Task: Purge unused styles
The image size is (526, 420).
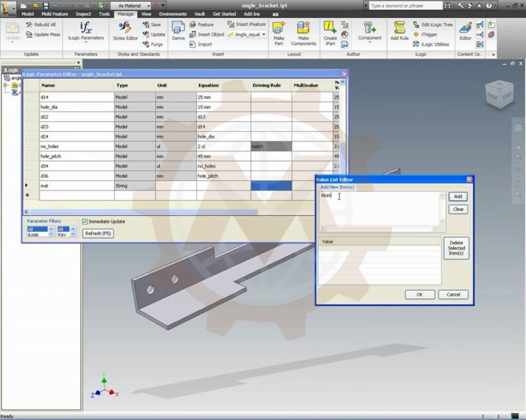Action: (153, 44)
